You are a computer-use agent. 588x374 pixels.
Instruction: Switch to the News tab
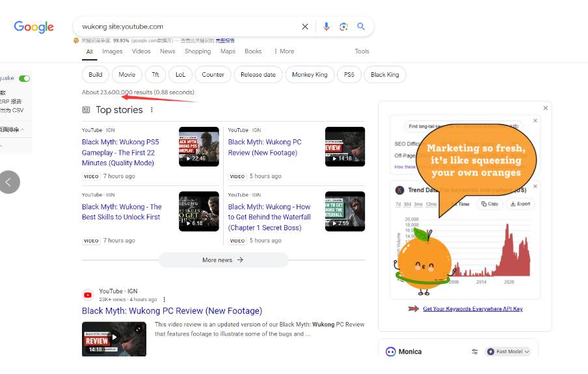click(168, 51)
